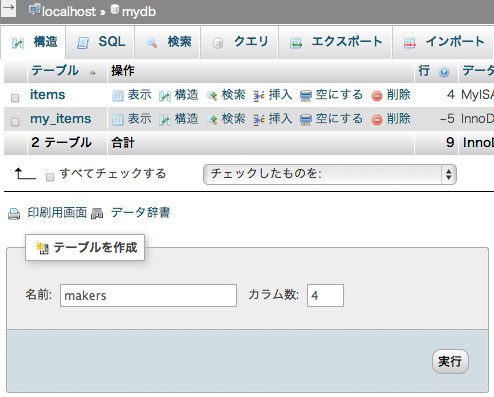Click 表示 text link in items row
The height and width of the screenshot is (397, 494).
pyautogui.click(x=140, y=95)
